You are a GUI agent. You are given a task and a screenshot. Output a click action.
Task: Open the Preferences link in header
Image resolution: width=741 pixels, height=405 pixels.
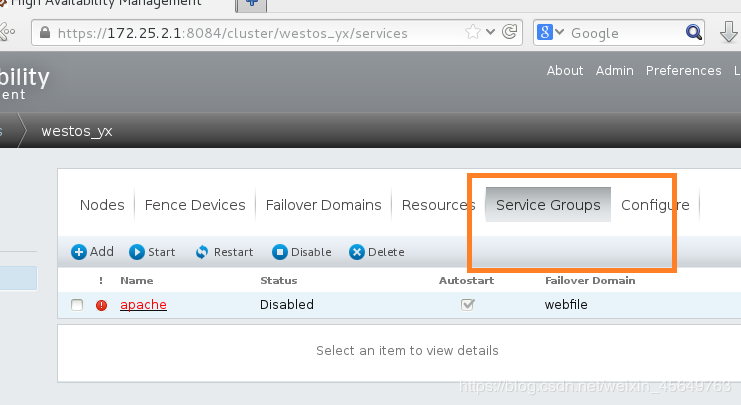click(x=683, y=70)
